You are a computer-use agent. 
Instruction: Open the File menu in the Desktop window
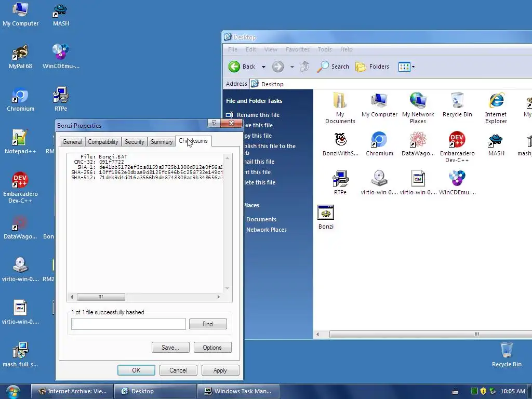tap(232, 49)
